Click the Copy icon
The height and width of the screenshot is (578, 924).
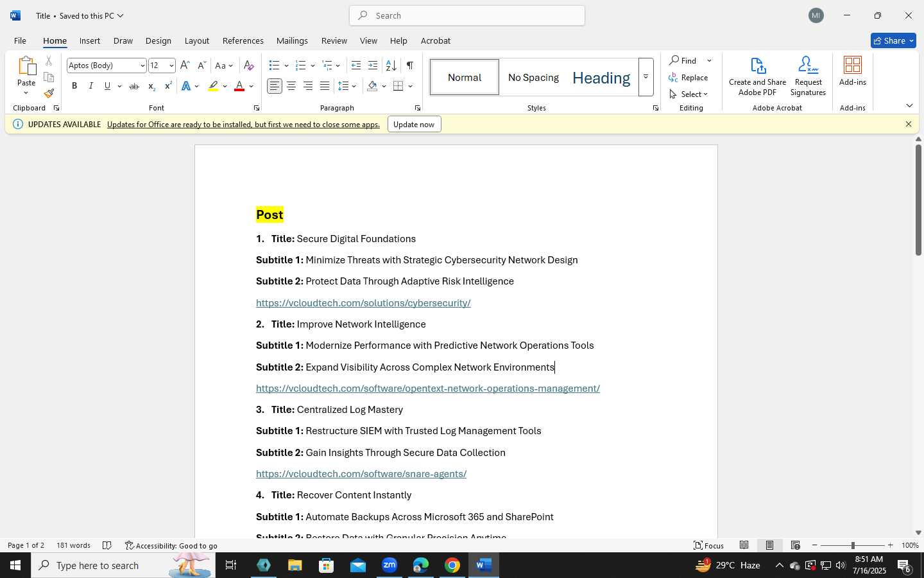pyautogui.click(x=49, y=77)
